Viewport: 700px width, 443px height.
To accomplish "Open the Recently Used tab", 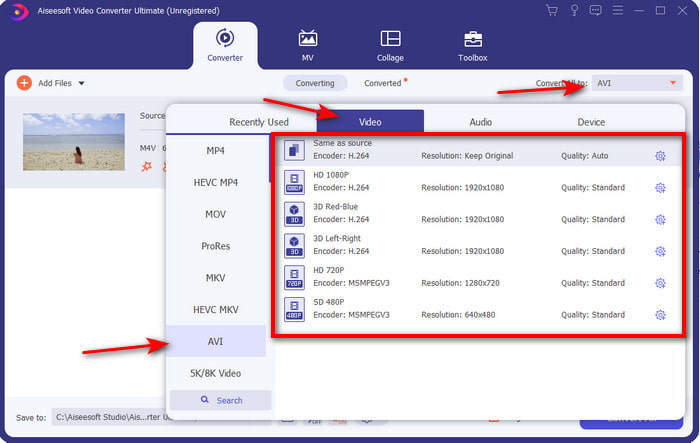I will click(259, 122).
